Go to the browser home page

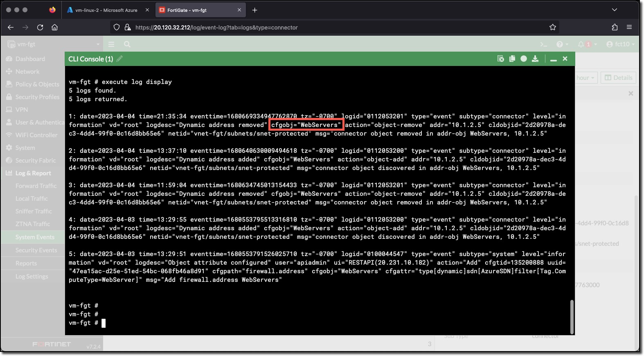click(55, 27)
